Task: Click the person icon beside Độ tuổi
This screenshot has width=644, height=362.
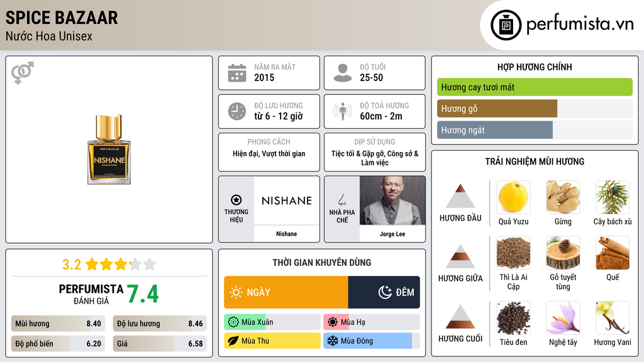Action: coord(343,73)
